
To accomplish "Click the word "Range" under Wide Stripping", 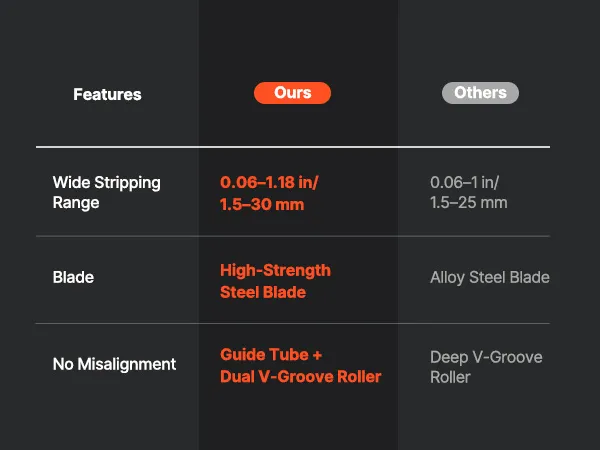I will tap(76, 203).
